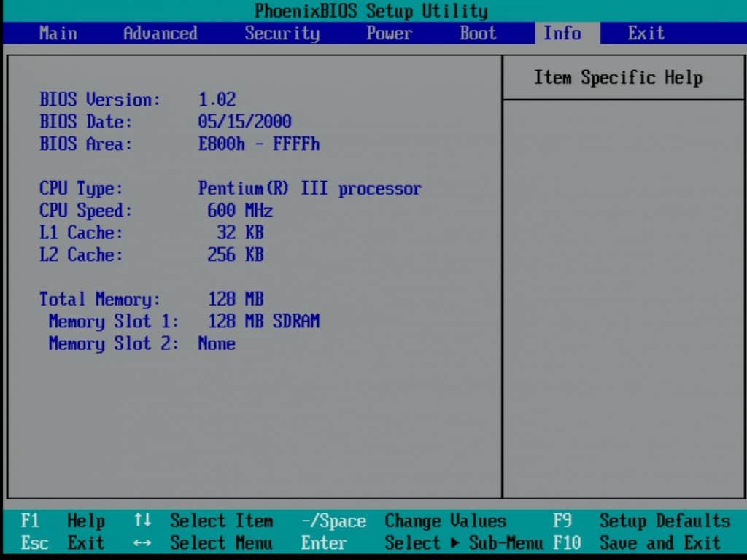Select the 128 MB total memory value

(236, 300)
